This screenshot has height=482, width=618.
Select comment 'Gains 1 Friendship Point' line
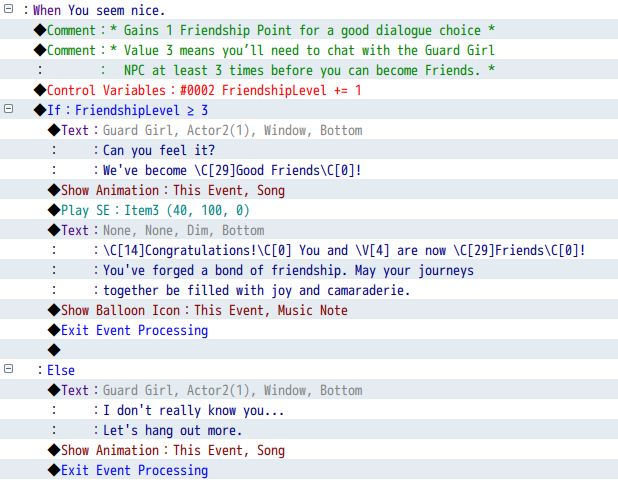[x=309, y=30]
